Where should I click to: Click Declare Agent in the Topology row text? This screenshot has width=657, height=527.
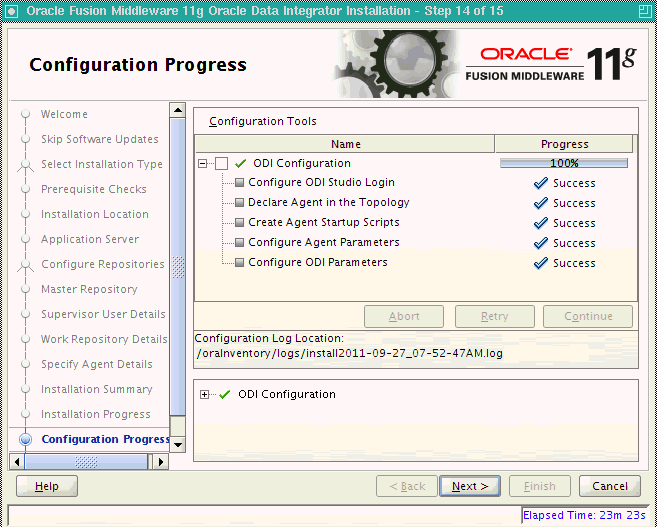click(x=328, y=202)
